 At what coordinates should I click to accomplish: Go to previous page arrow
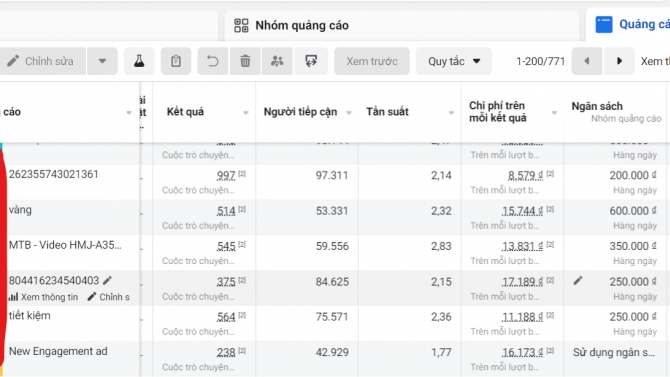(x=587, y=61)
